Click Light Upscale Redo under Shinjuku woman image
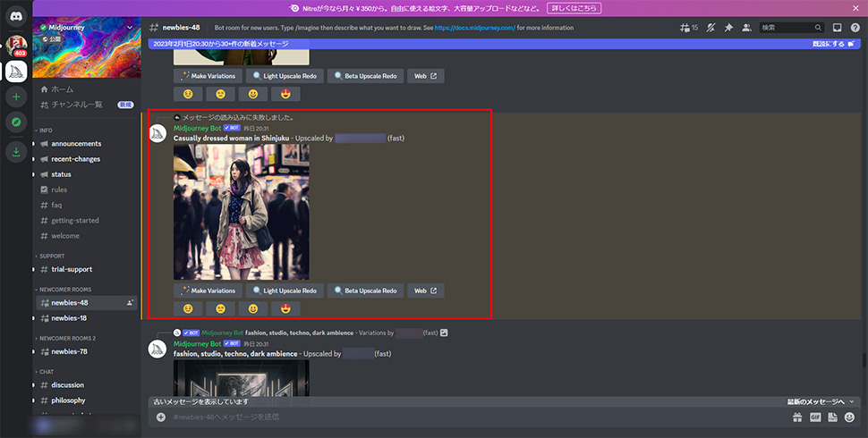Viewport: 868px width, 438px height. coord(285,291)
